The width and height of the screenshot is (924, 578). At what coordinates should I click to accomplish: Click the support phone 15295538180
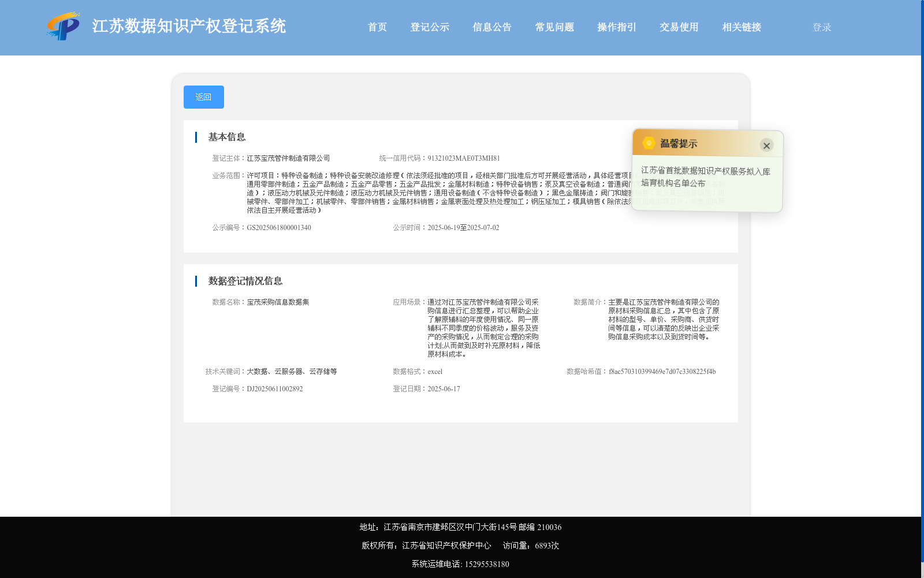point(487,564)
